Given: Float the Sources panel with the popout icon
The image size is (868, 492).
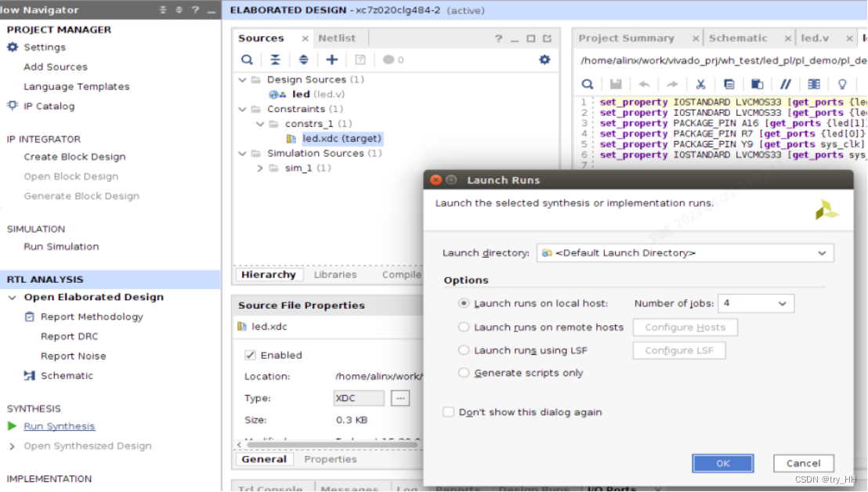Looking at the screenshot, I should pyautogui.click(x=547, y=38).
